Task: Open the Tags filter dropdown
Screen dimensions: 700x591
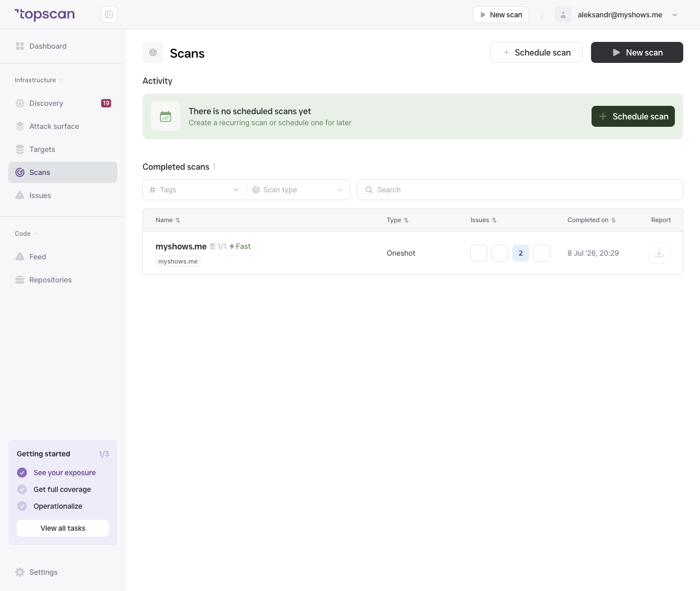Action: (x=194, y=190)
